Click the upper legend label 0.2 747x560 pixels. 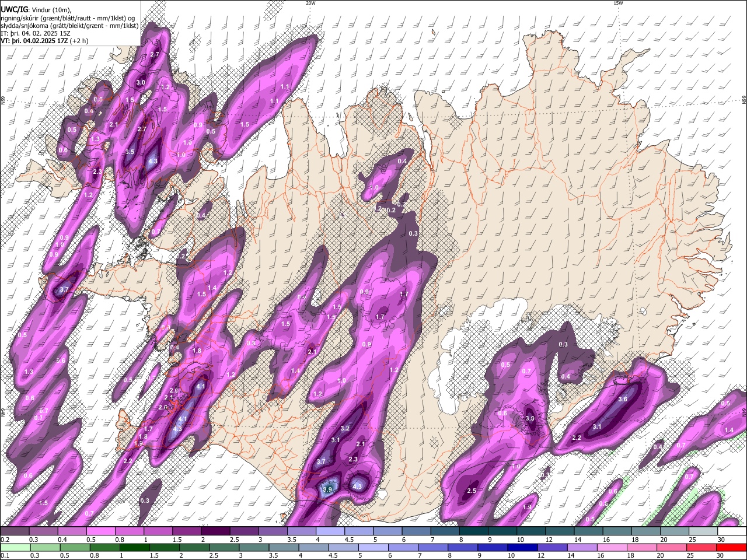click(5, 540)
